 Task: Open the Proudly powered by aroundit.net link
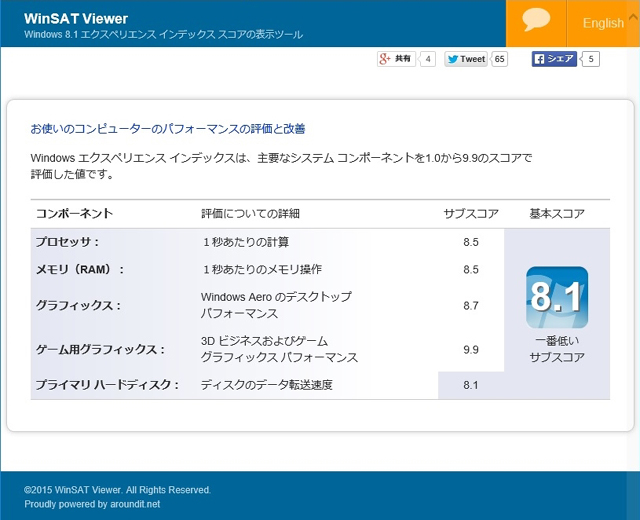pos(92,504)
